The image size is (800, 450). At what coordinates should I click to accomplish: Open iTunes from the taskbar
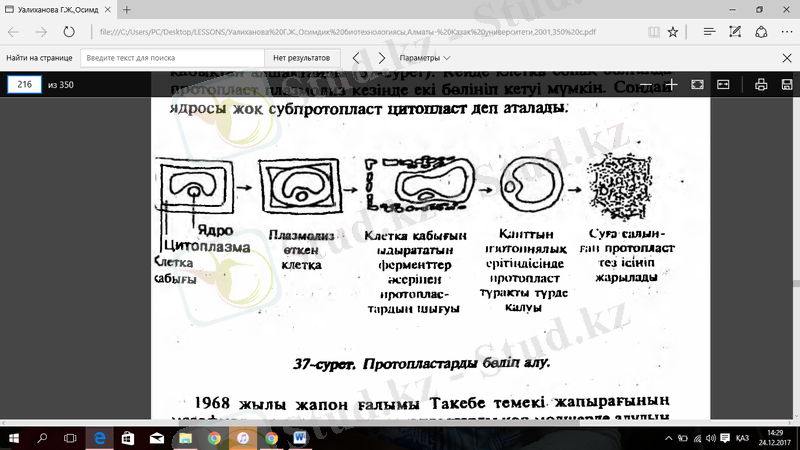[243, 438]
